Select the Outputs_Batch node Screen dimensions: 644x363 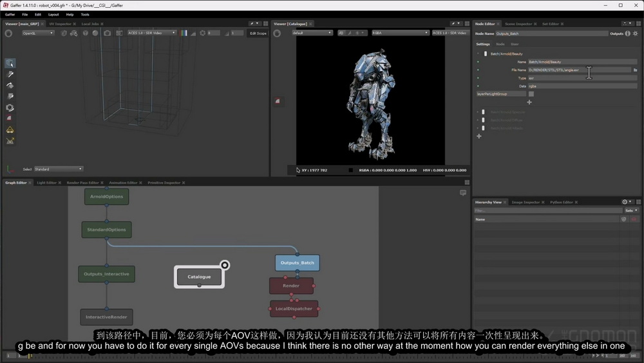click(298, 262)
